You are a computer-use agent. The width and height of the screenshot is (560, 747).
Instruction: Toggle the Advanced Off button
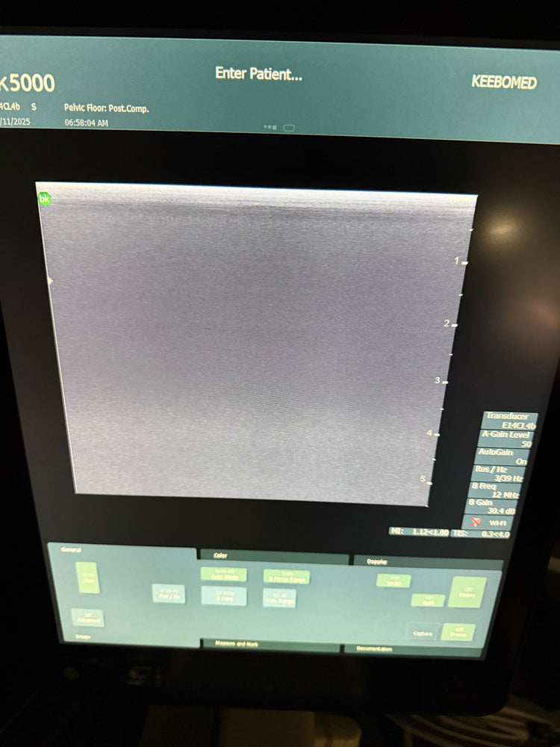pyautogui.click(x=88, y=617)
